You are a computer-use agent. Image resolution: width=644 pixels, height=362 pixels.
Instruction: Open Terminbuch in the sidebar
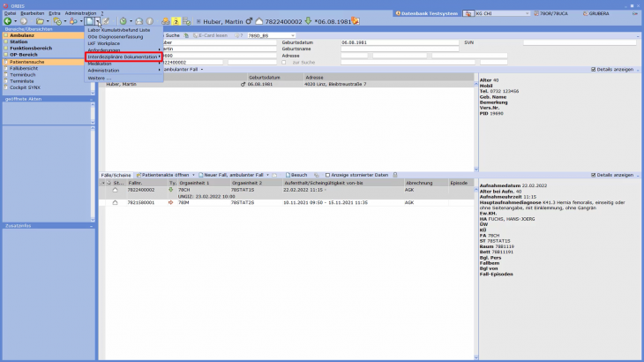(22, 74)
